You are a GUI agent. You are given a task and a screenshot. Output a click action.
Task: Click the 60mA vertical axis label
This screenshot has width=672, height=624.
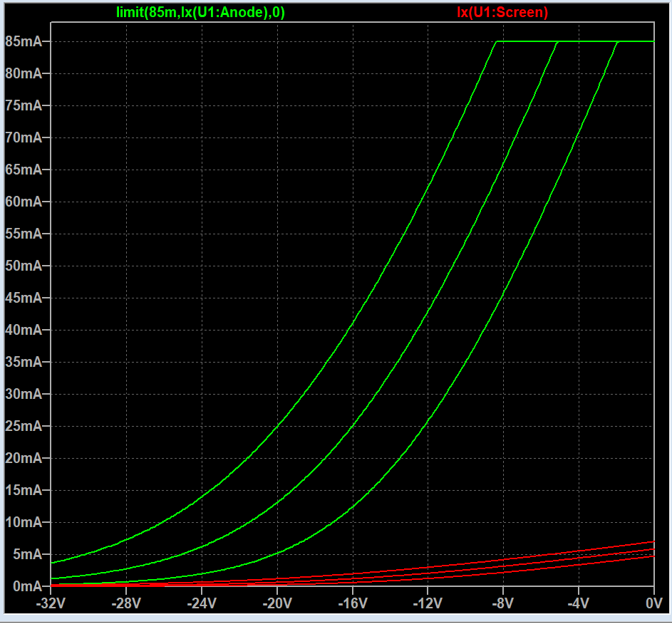(24, 202)
